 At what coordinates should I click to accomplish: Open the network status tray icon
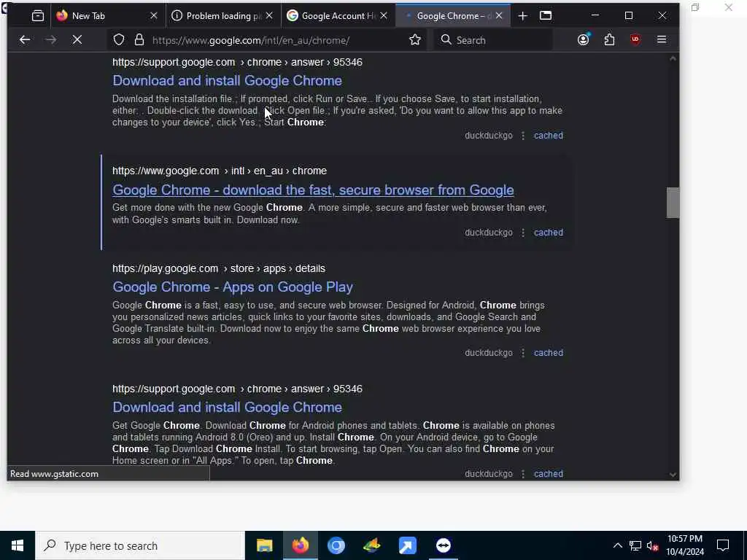[x=635, y=545]
